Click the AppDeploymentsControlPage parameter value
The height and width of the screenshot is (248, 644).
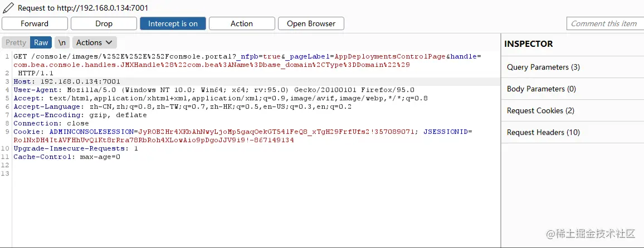391,56
